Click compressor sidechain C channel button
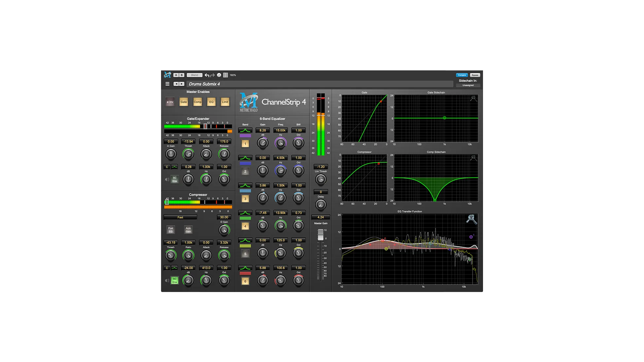The image size is (644, 362). (x=167, y=268)
